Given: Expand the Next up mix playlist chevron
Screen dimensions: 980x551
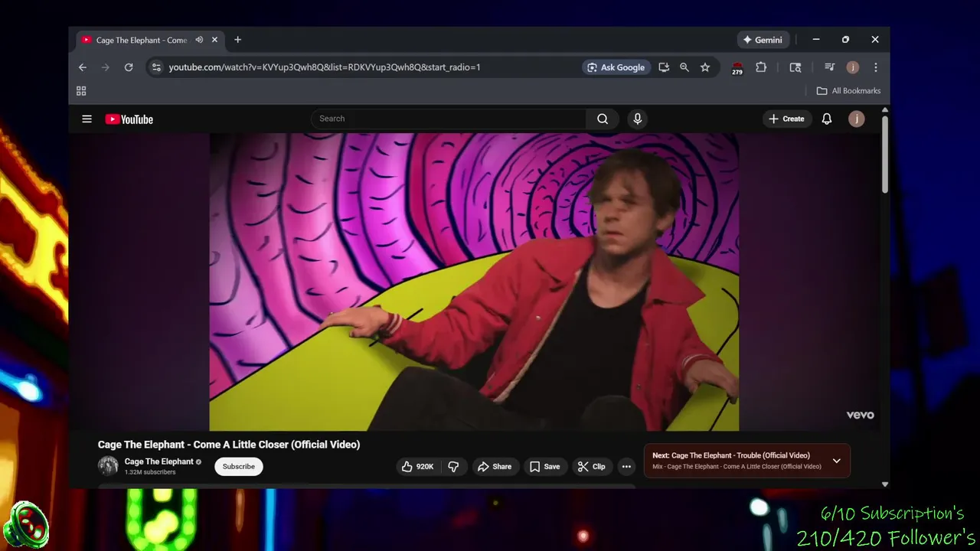Looking at the screenshot, I should 836,461.
